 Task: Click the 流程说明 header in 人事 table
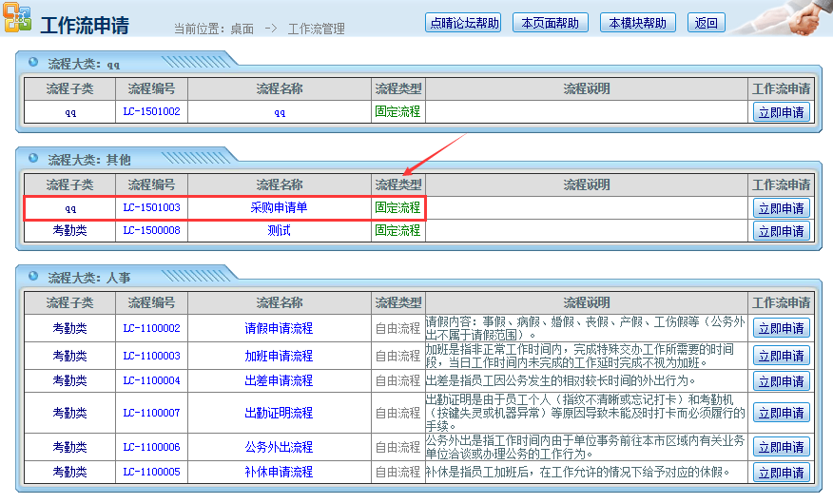586,302
